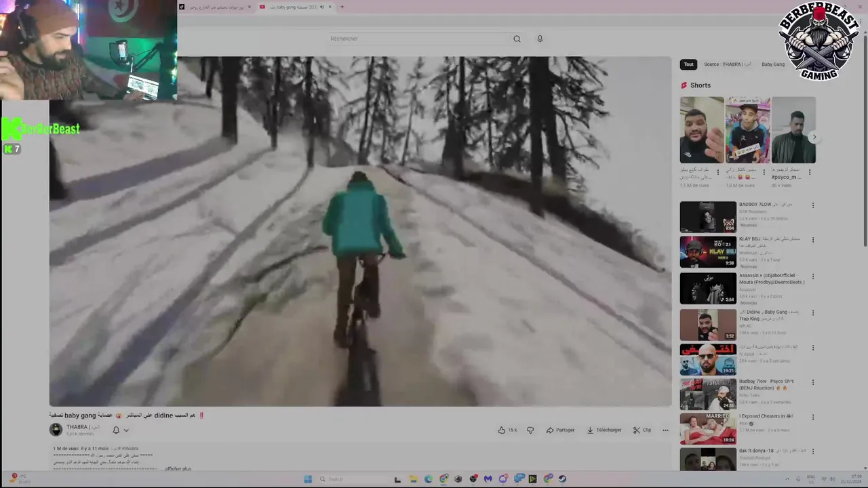Activate voice search microphone icon
This screenshot has height=488, width=868.
coord(540,39)
